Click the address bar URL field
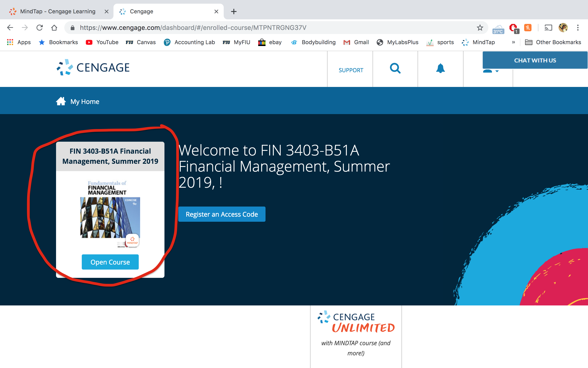 (276, 28)
